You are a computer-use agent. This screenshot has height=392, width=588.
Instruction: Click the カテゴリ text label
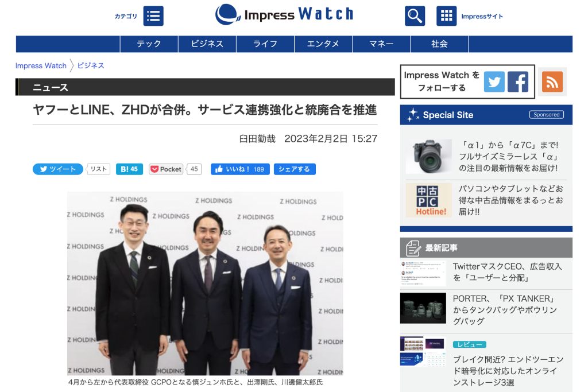pyautogui.click(x=126, y=16)
